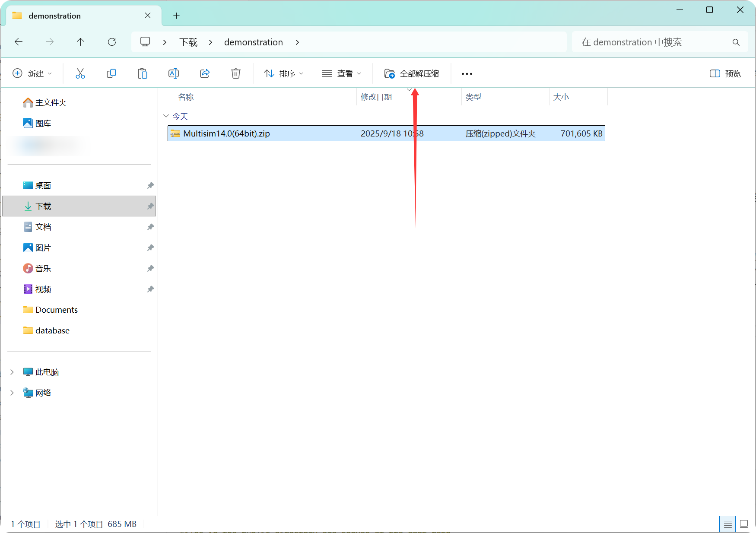Image resolution: width=756 pixels, height=533 pixels.
Task: Expand chevron after demonstration in address bar
Action: pos(297,42)
